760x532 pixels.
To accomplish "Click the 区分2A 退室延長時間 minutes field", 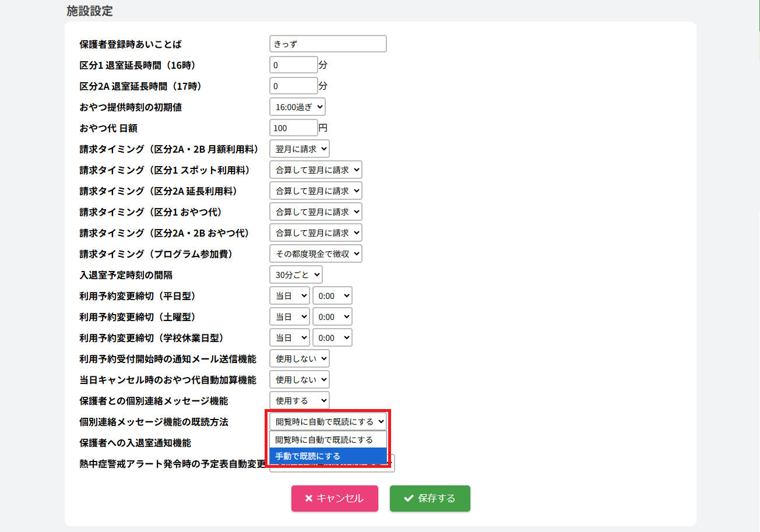I will pos(293,86).
